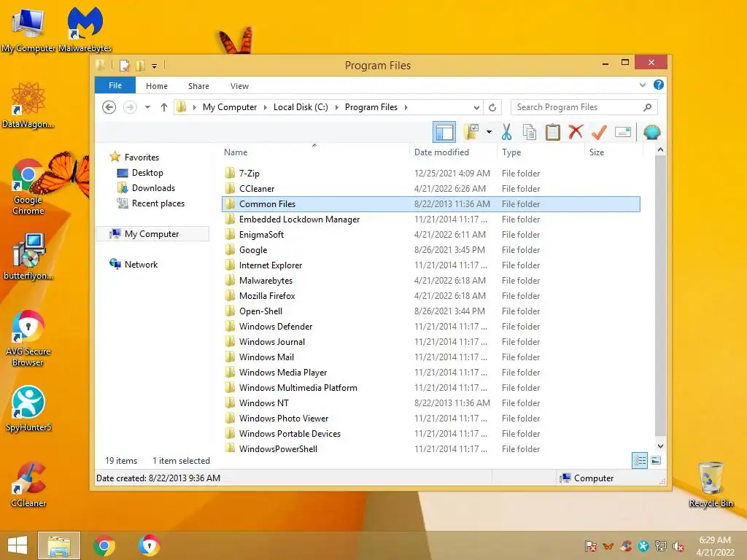Viewport: 747px width, 560px height.
Task: Click the quick access New Folder icon
Action: pos(141,65)
